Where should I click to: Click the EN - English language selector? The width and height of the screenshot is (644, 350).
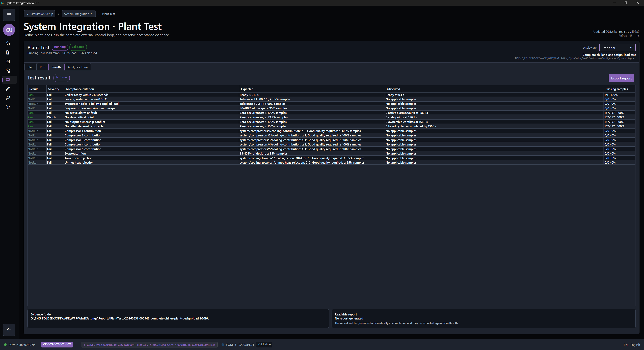coord(632,345)
